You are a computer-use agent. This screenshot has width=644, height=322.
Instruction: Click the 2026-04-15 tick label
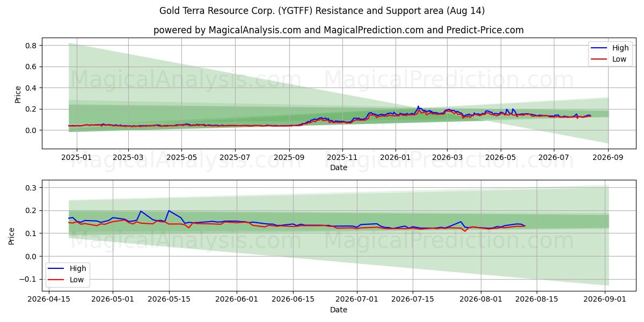(48, 299)
